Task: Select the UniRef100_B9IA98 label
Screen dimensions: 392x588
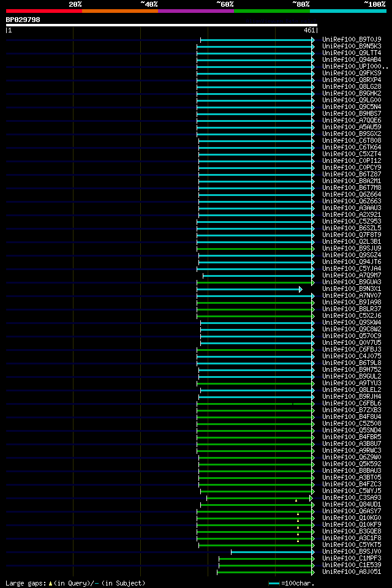Action: (x=352, y=303)
